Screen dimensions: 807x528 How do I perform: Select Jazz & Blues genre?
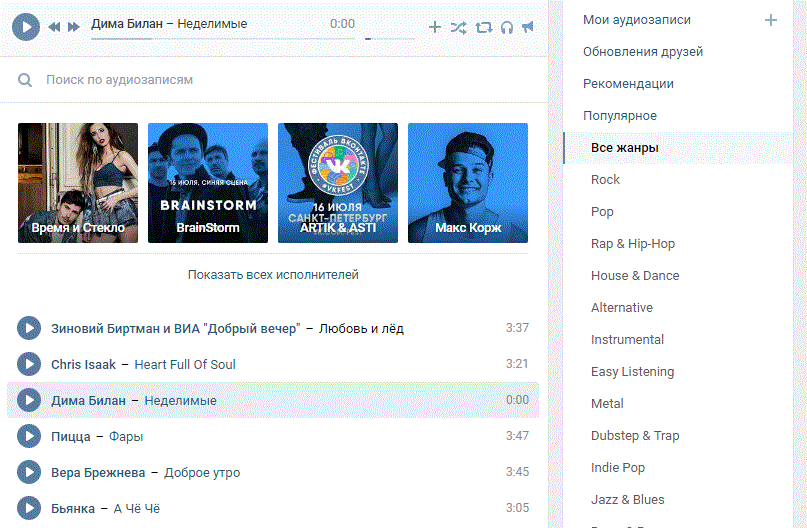[x=627, y=499]
